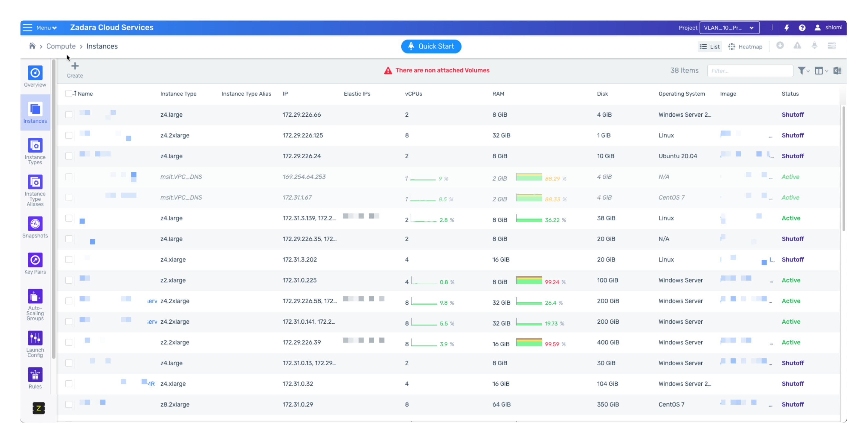Click the lightning bolt icon in header
868x443 pixels.
(x=786, y=28)
